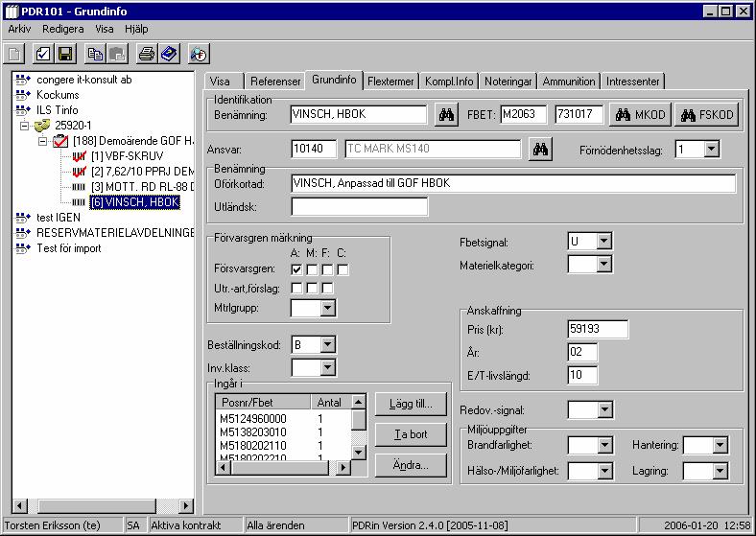Click the globe clock toolbar icon
756x536 pixels.
pyautogui.click(x=199, y=54)
